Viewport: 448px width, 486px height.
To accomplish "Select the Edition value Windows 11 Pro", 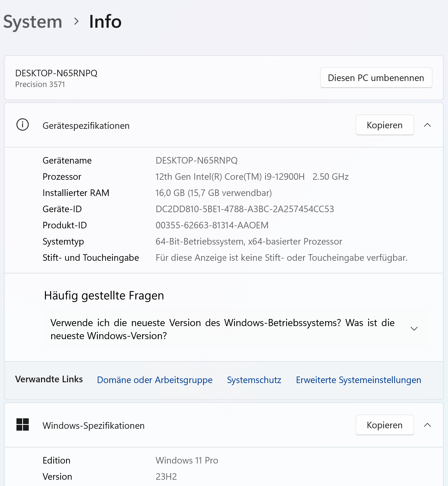I will [x=187, y=460].
